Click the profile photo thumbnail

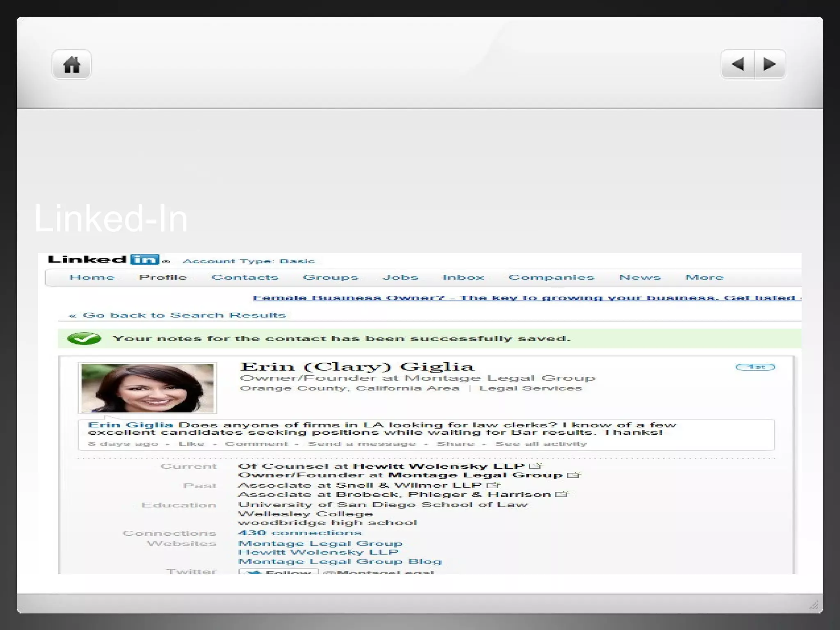point(147,388)
